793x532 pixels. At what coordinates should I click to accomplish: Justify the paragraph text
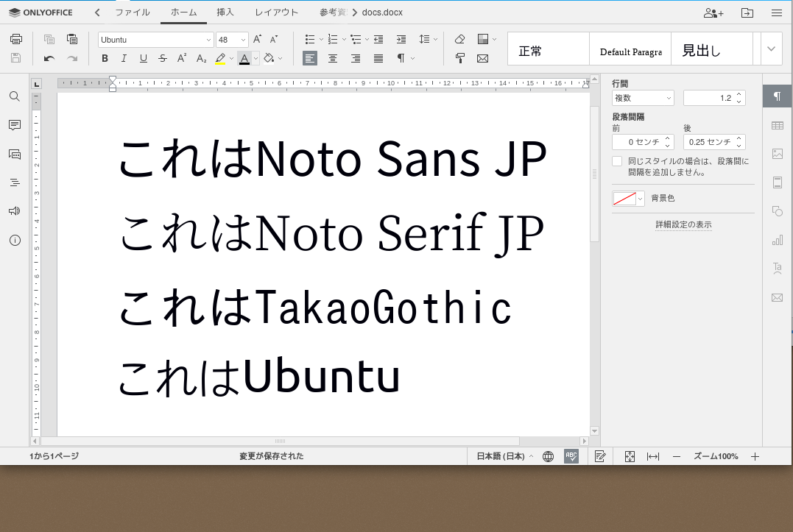click(x=378, y=58)
